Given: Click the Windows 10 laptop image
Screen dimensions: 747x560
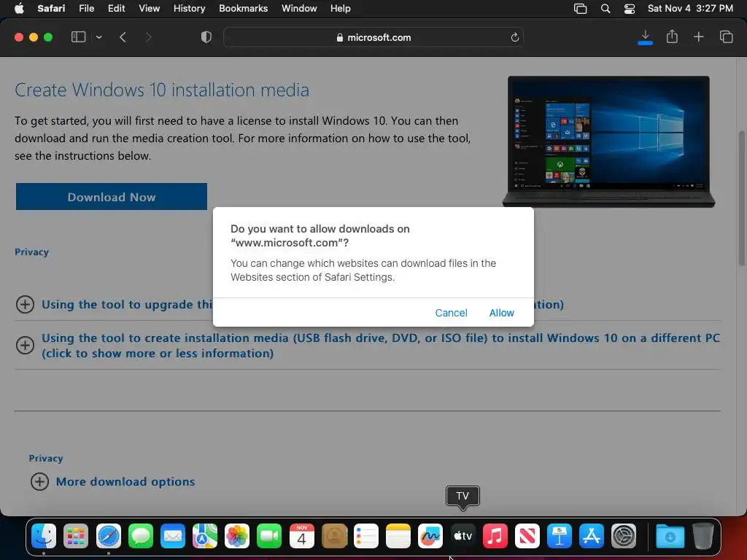Looking at the screenshot, I should point(609,141).
